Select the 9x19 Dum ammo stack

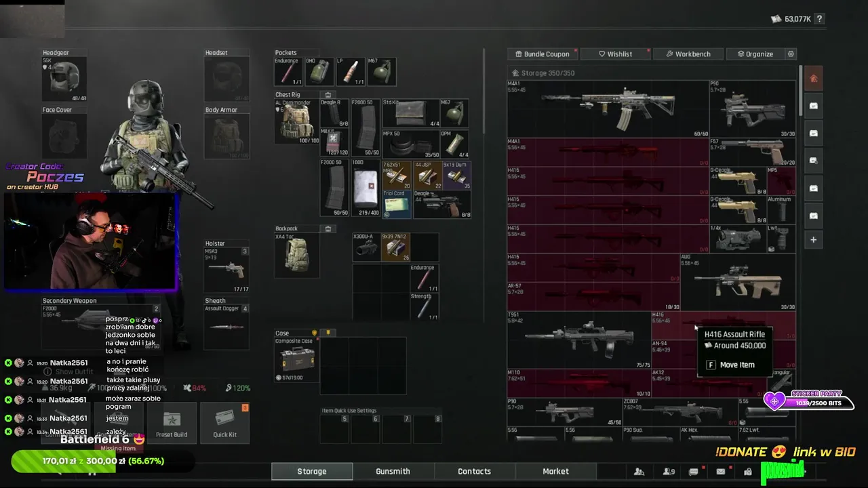[456, 175]
